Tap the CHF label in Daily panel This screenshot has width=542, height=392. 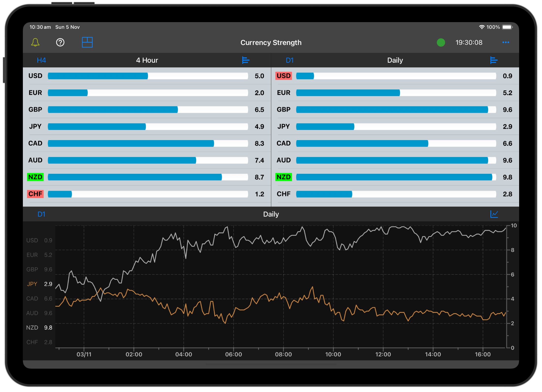tap(284, 194)
